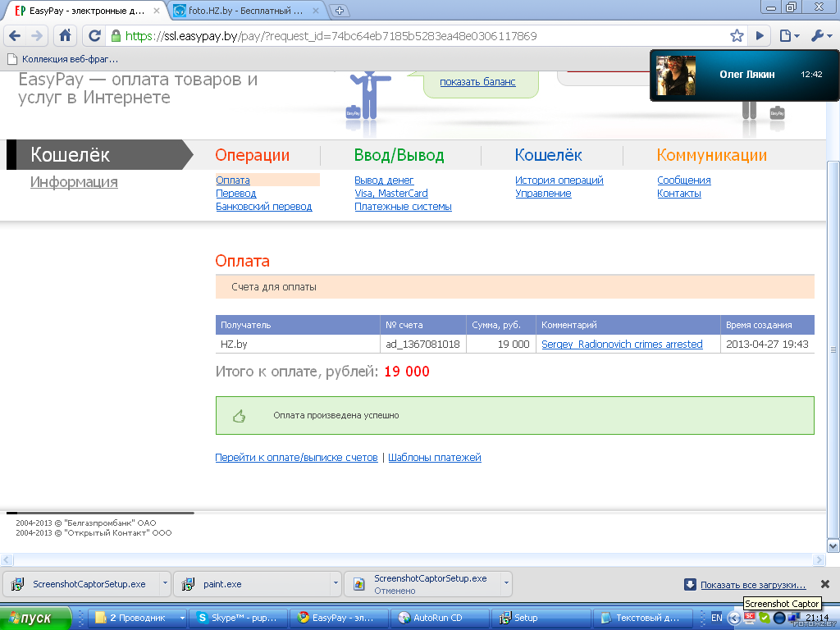Image resolution: width=840 pixels, height=630 pixels.
Task: Open the Visa, MasterCard link
Action: [x=391, y=194]
